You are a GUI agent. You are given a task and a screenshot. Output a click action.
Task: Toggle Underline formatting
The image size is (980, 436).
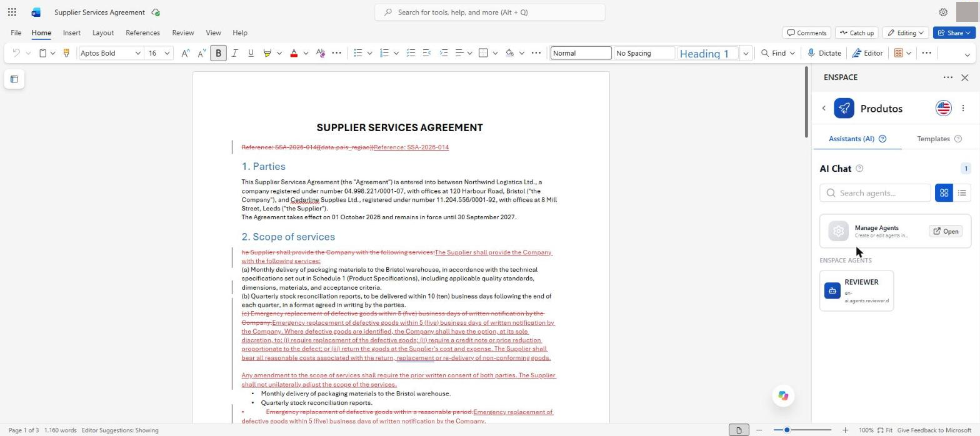251,53
